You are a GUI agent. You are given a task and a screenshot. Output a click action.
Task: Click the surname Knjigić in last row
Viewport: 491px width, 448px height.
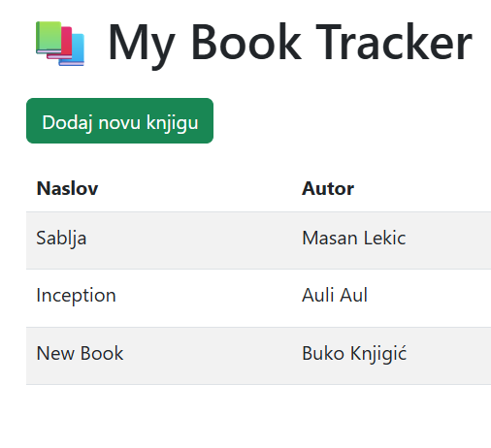(x=378, y=354)
